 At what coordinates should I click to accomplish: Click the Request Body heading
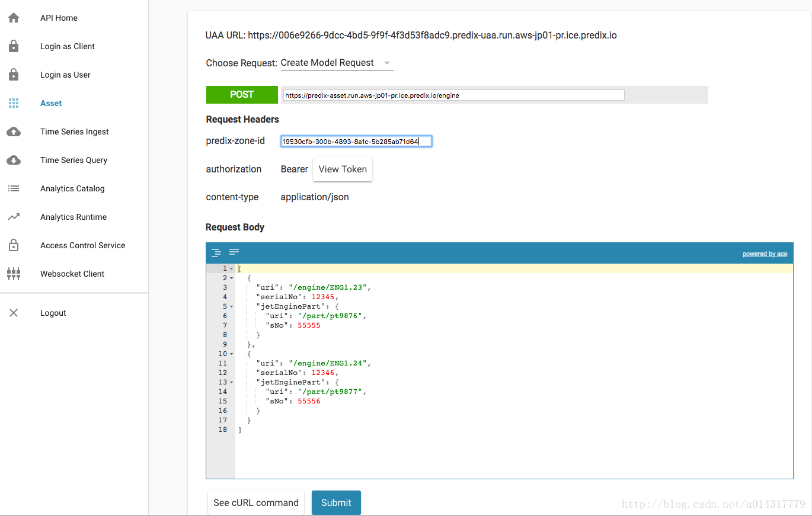[235, 227]
